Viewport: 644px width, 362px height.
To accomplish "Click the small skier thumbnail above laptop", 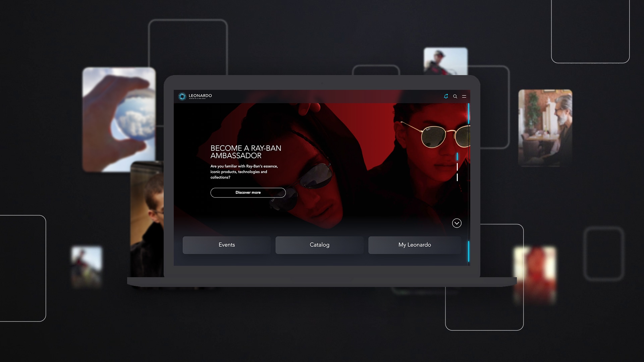I will pyautogui.click(x=445, y=61).
